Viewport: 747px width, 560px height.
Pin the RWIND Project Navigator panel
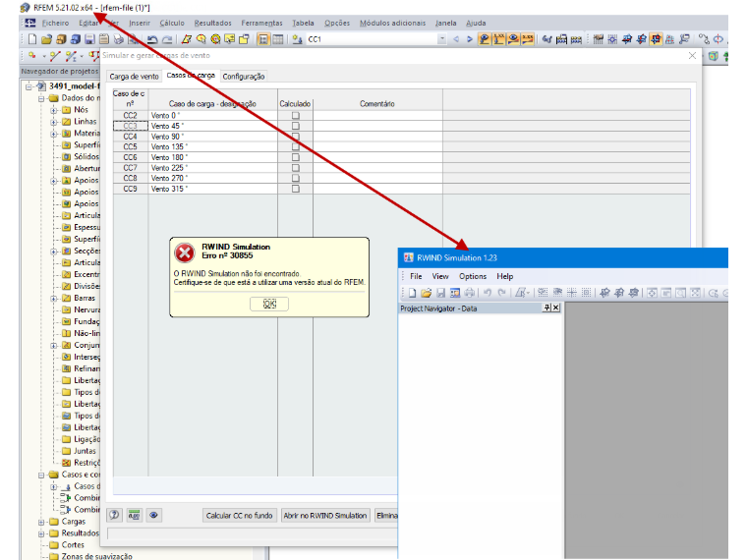546,308
